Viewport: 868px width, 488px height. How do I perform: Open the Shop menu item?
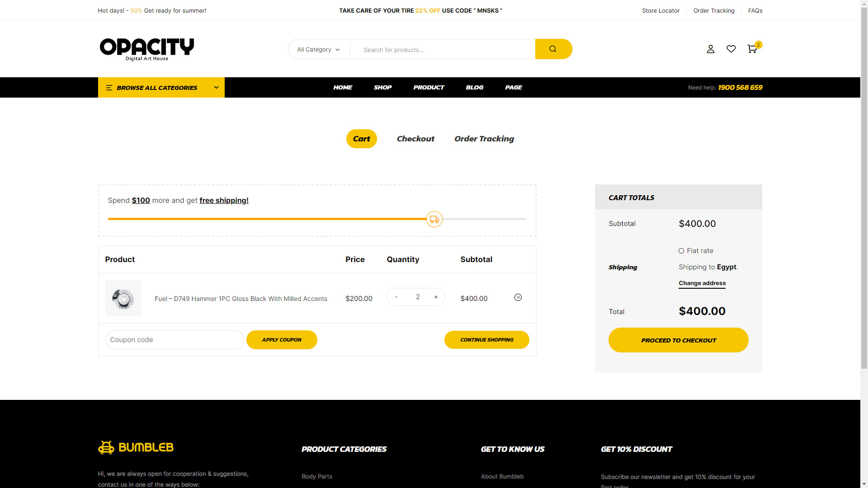coord(382,88)
